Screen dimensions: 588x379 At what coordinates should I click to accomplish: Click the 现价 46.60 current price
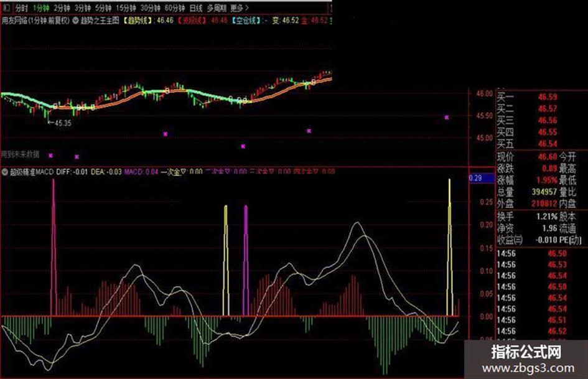click(548, 157)
